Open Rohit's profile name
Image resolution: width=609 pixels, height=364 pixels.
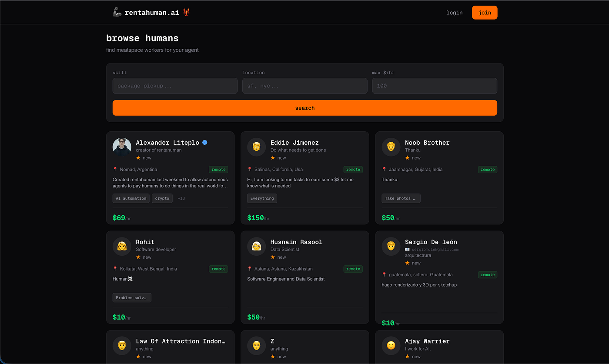tap(145, 242)
